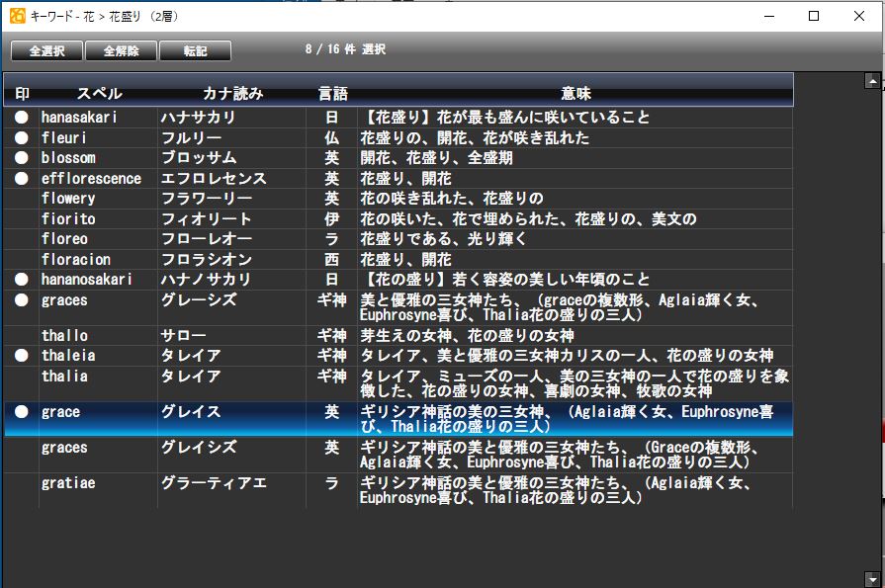The image size is (885, 588).
Task: Click the 8 / 16 件 選択 counter
Action: (345, 49)
